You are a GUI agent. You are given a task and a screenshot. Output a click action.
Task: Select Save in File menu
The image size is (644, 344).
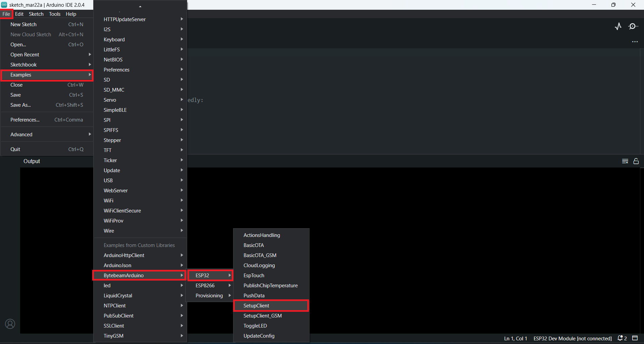coord(47,95)
